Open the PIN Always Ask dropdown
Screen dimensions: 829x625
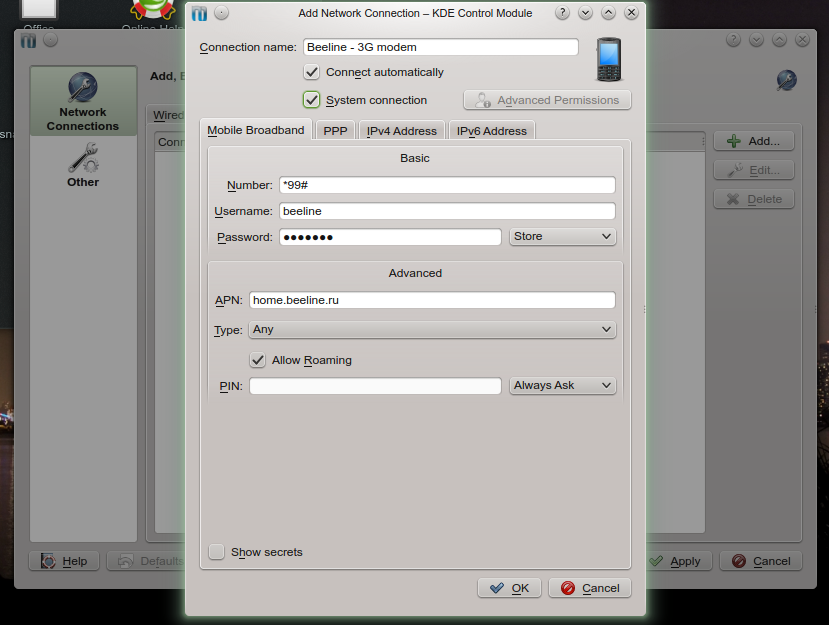click(563, 385)
